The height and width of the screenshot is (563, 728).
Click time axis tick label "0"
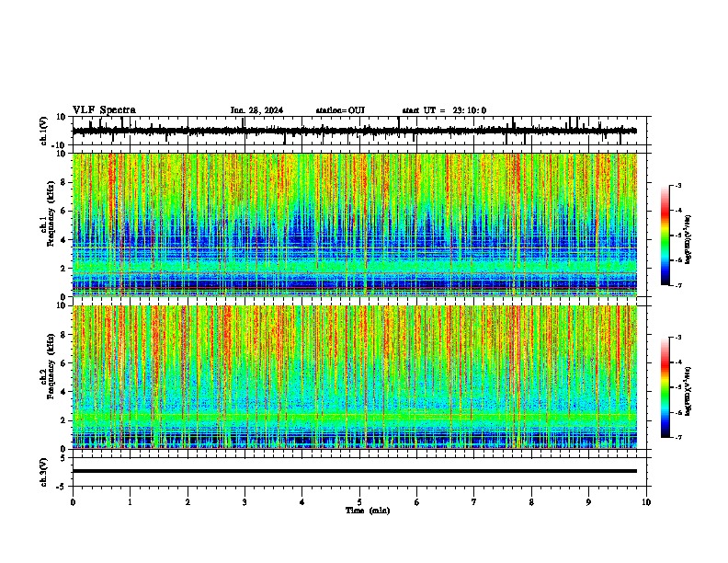point(73,502)
